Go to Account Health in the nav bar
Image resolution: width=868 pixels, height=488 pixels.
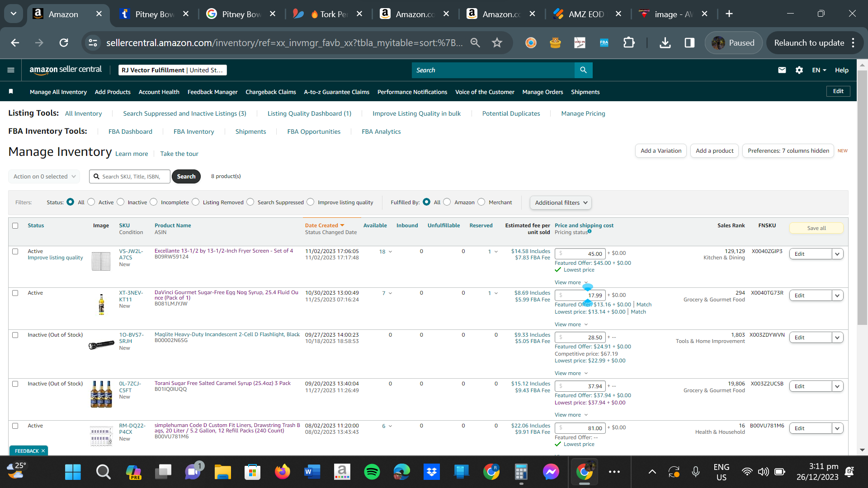pyautogui.click(x=159, y=92)
